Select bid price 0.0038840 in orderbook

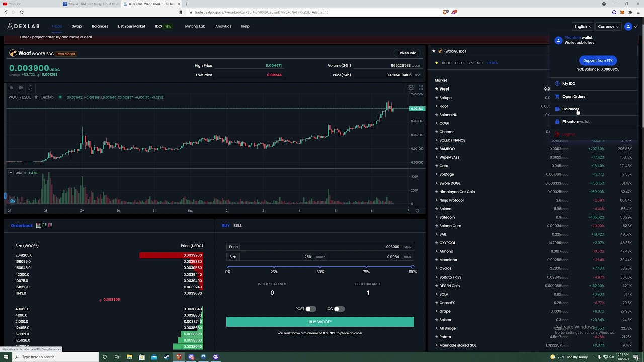[193, 309]
